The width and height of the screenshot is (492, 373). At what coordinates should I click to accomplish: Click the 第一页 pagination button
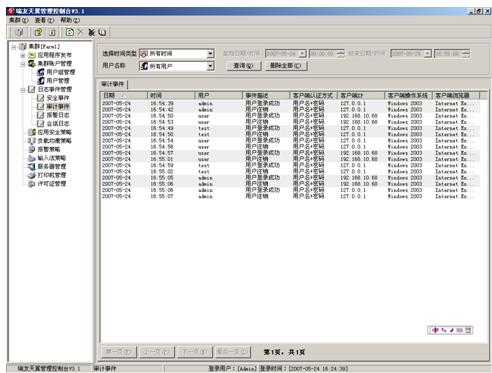pos(119,352)
